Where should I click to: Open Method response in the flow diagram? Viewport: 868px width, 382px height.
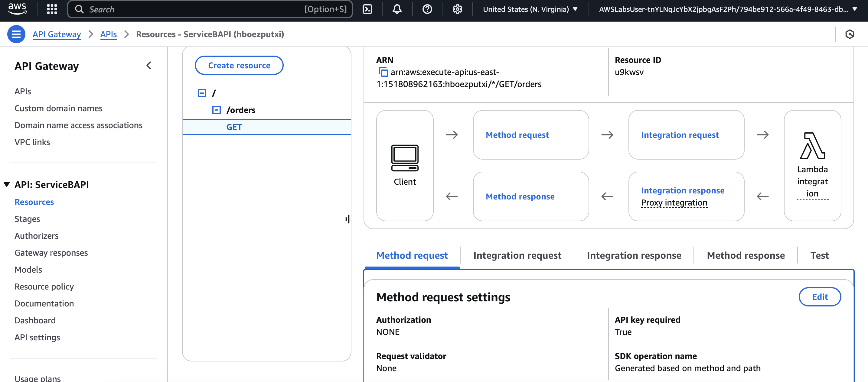coord(520,196)
